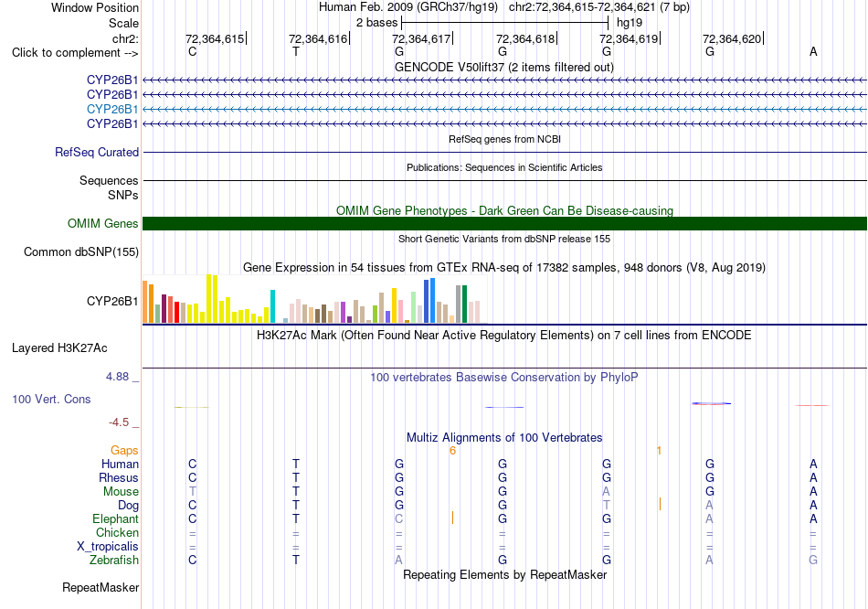Open 'Publications: Sequences in Scientific Articles' title
The height and width of the screenshot is (609, 868).
(504, 167)
